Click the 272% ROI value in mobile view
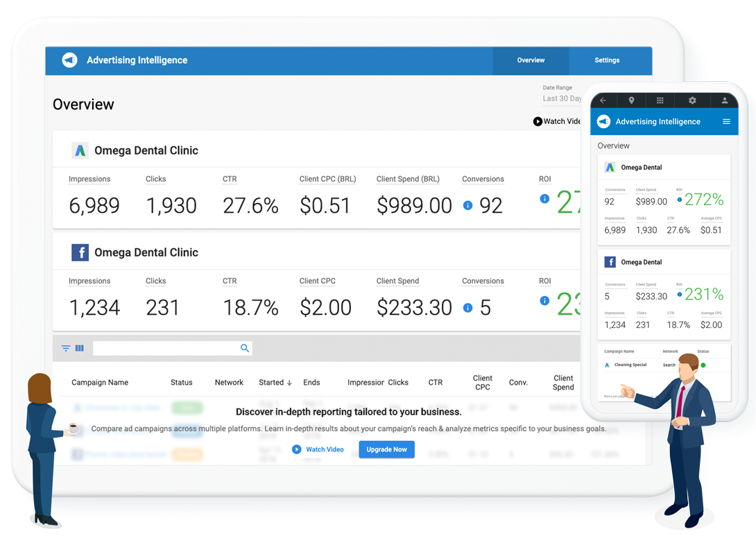Screen dimensions: 756x556 click(704, 200)
